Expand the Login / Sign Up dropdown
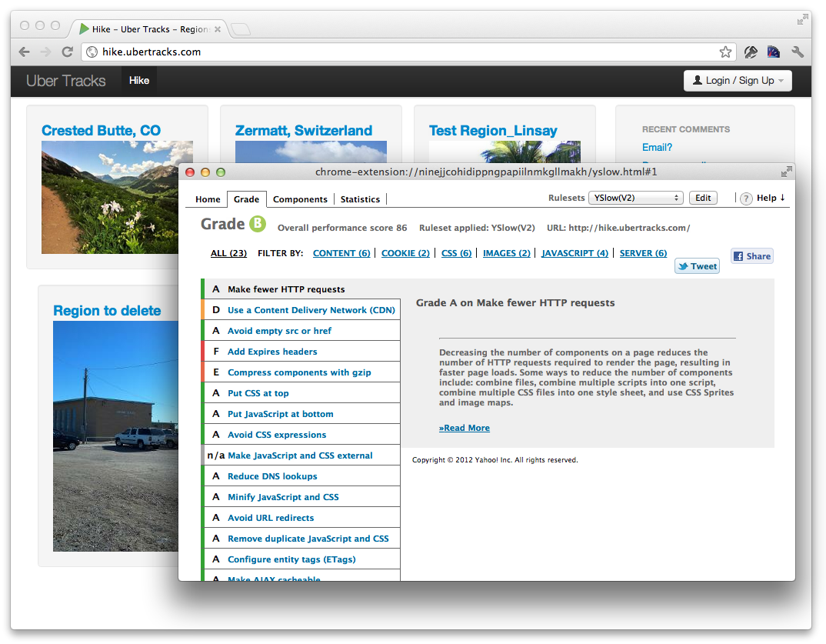The image size is (826, 644). (737, 81)
